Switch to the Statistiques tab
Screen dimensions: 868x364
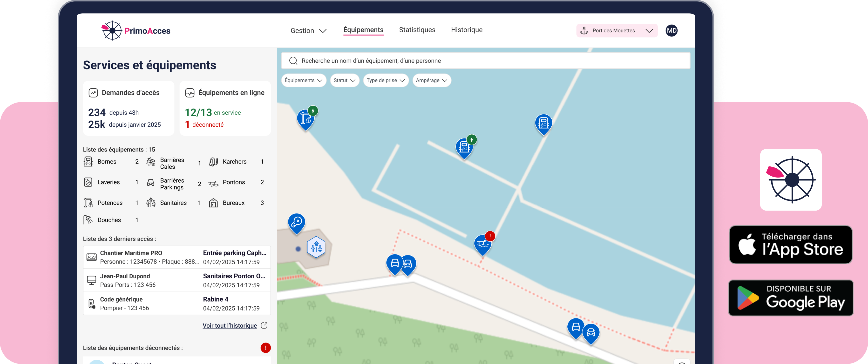(x=417, y=30)
